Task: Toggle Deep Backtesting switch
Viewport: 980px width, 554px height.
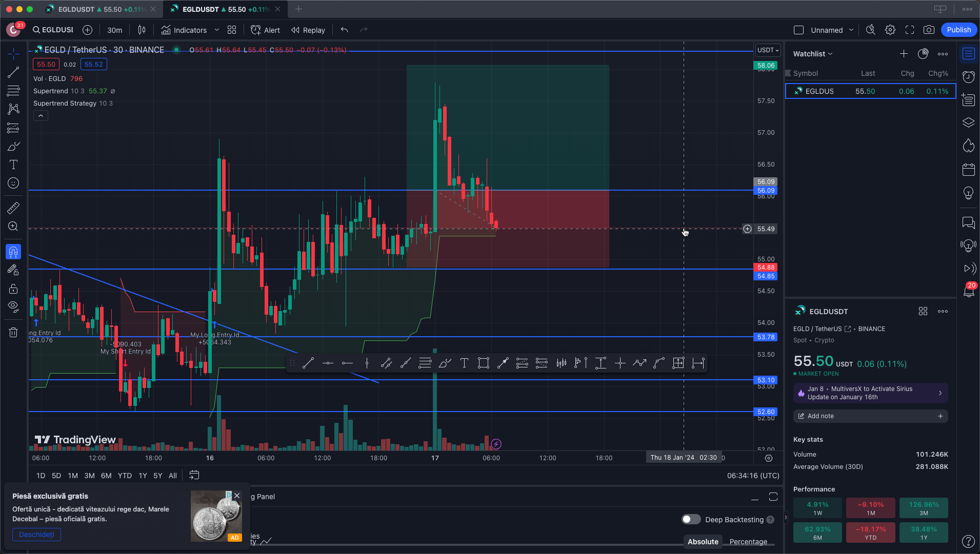Action: (691, 519)
